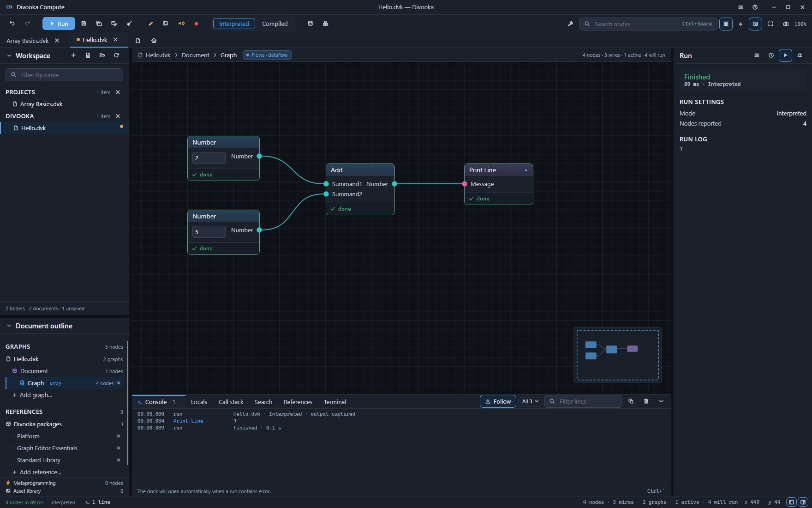Collapse the Document outline panel
Screen dimensions: 812x508
pyautogui.click(x=9, y=326)
